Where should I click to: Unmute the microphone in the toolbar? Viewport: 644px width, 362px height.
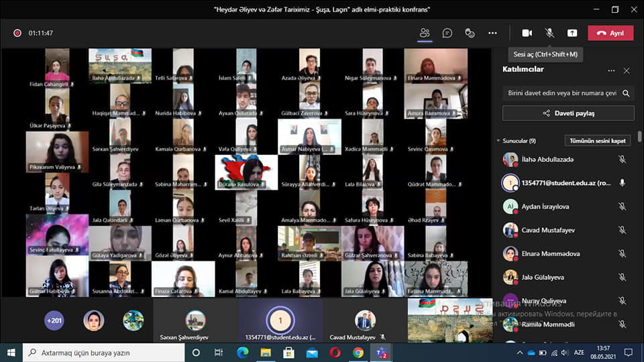(x=549, y=33)
